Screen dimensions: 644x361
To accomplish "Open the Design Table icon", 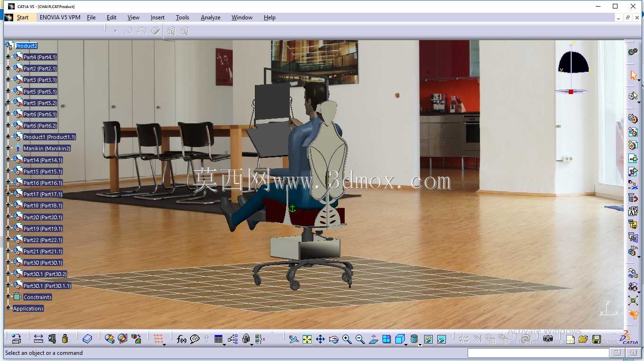I will click(x=218, y=339).
